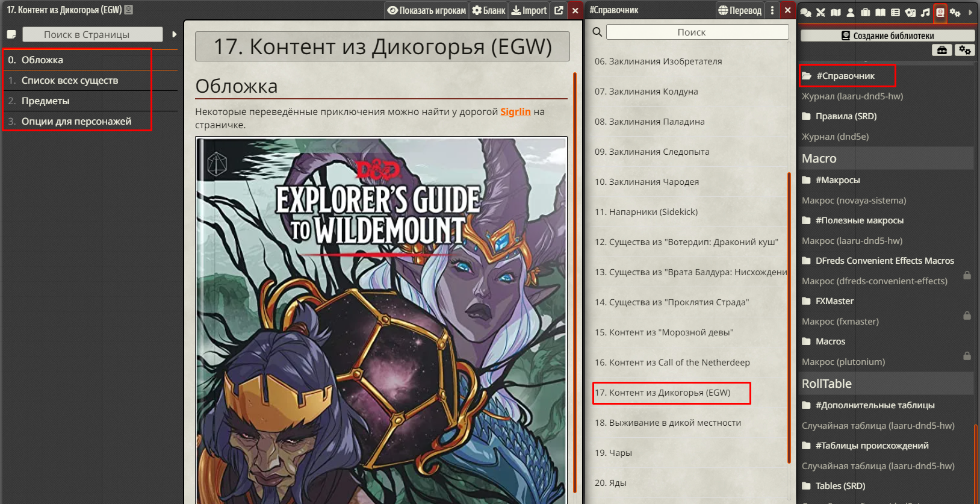Open the Playlists music note tab
The image size is (980, 504).
pyautogui.click(x=925, y=12)
